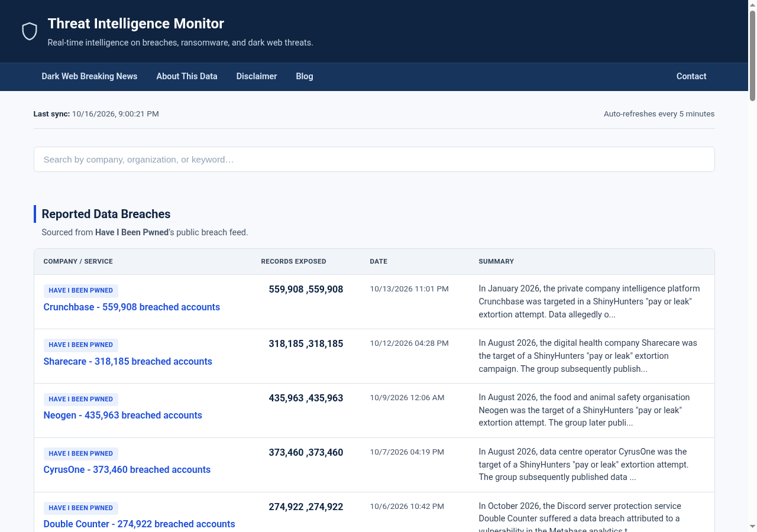
Task: Click the Date column header
Action: click(x=378, y=261)
